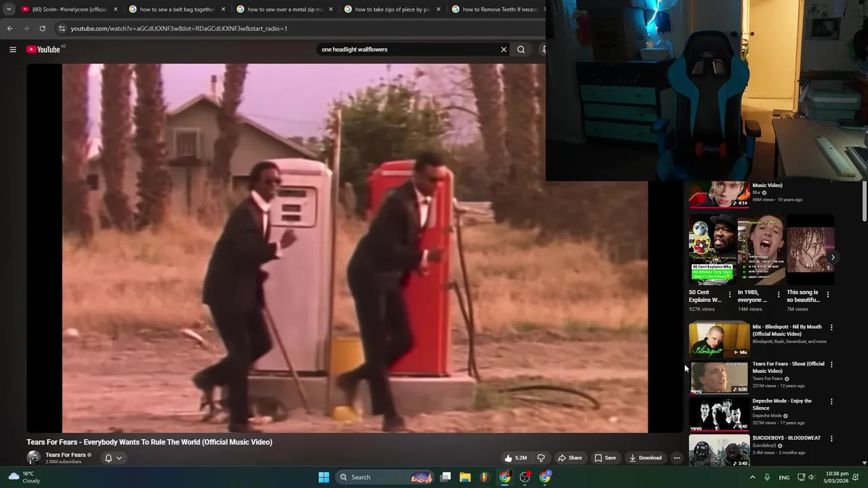Show next shorts with the right chevron
868x488 pixels.
pos(833,258)
